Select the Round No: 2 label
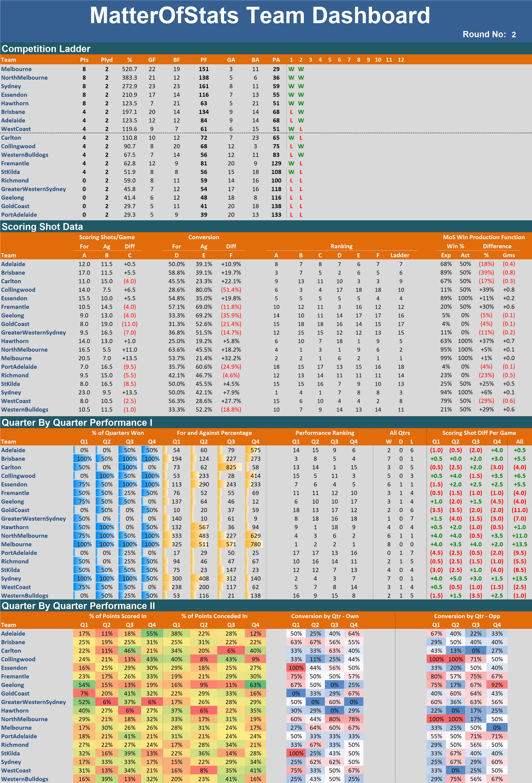This screenshot has height=783, width=532. click(x=489, y=34)
